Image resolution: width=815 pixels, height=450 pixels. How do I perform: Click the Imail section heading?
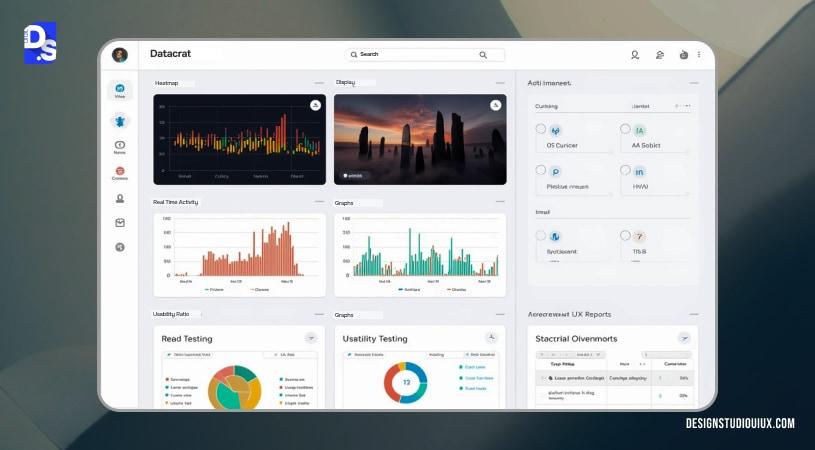(542, 212)
